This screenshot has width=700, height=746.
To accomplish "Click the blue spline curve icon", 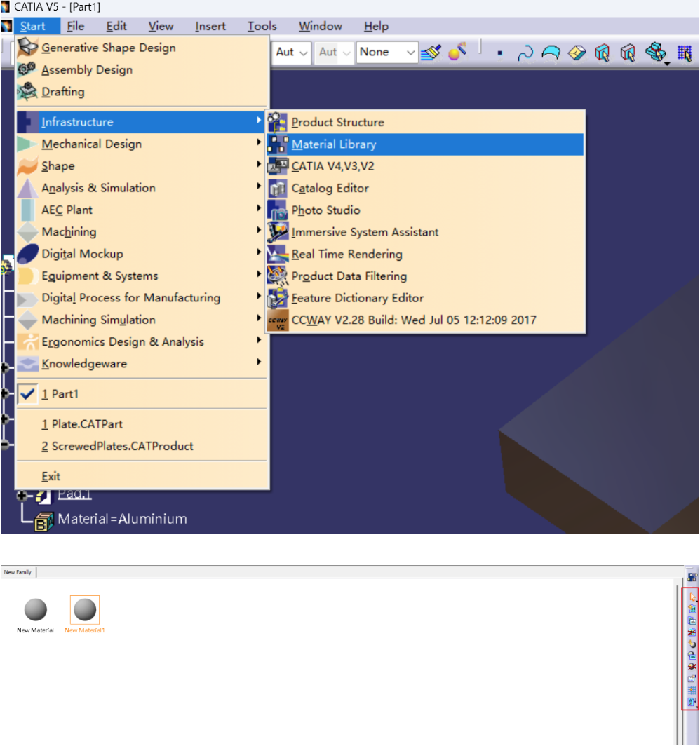I will [525, 53].
